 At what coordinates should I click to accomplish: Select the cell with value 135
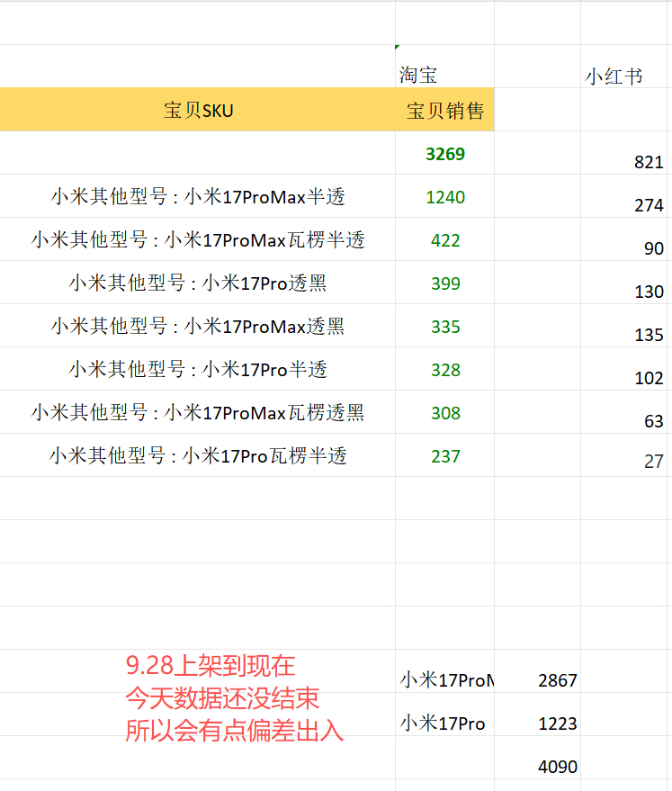[x=623, y=326]
